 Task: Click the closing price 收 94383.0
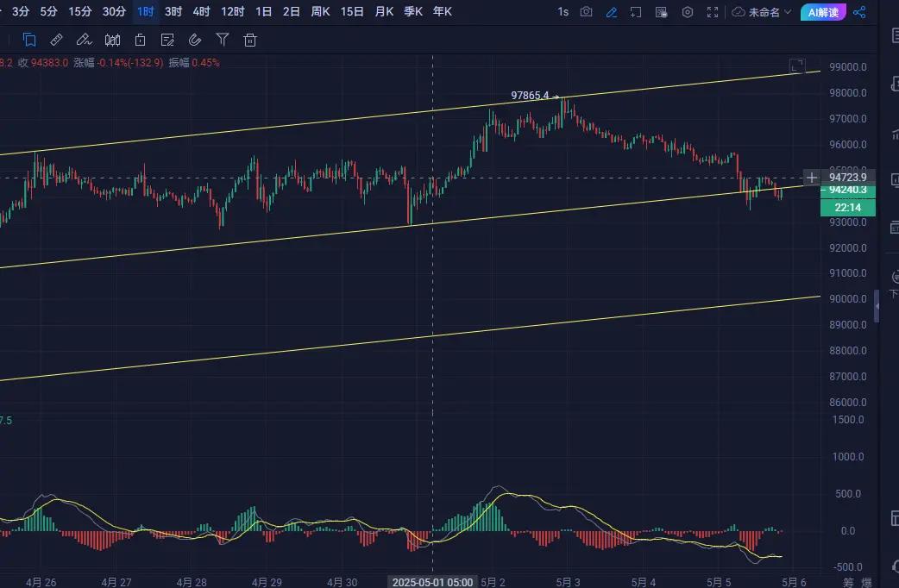[43, 63]
